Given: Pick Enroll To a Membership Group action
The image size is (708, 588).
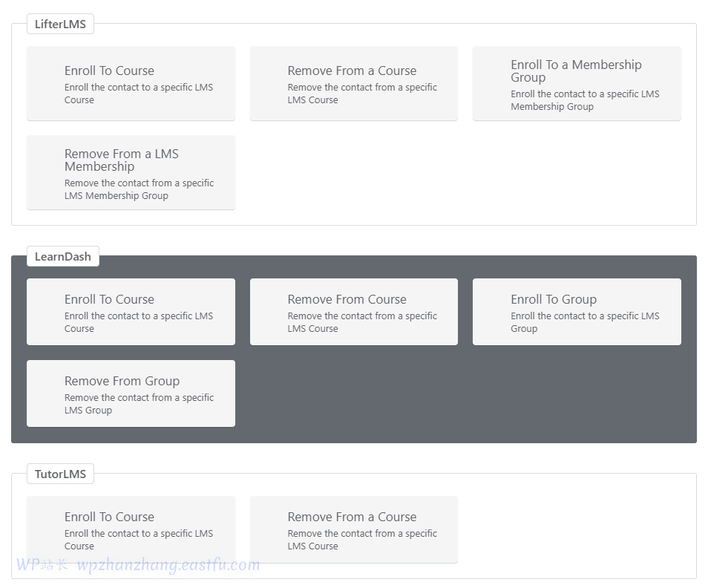Looking at the screenshot, I should (x=577, y=83).
